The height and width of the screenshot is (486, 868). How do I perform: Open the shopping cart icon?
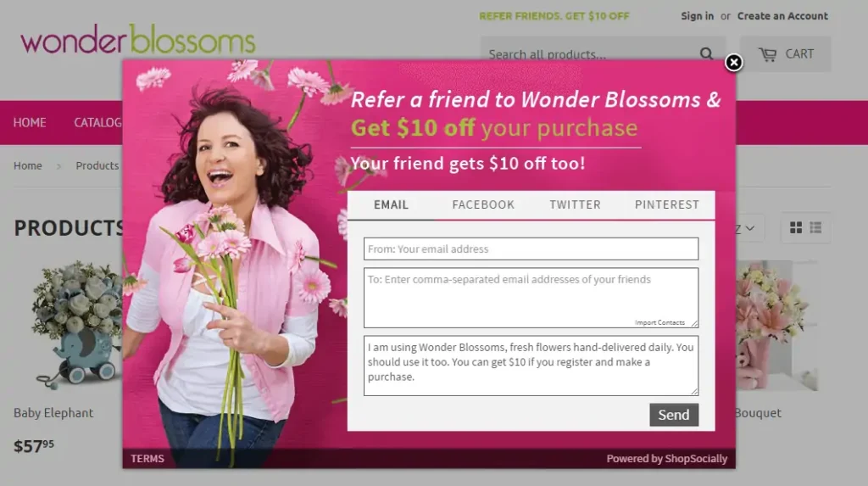tap(767, 54)
